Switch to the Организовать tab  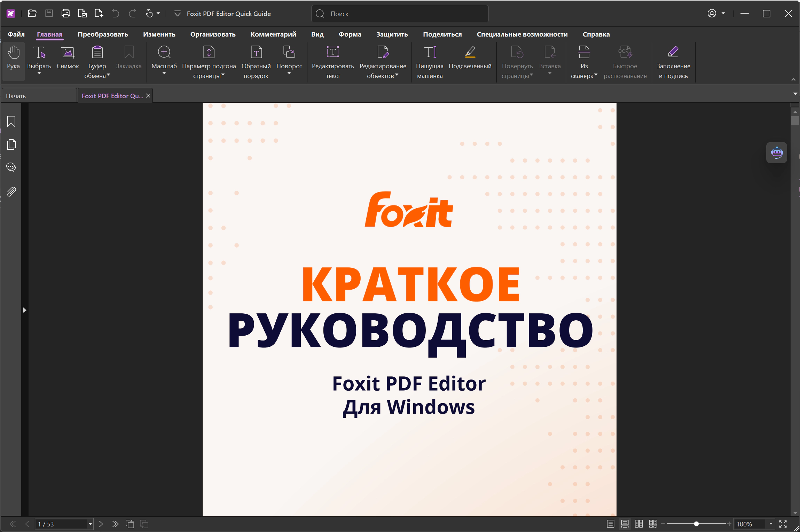pos(213,34)
